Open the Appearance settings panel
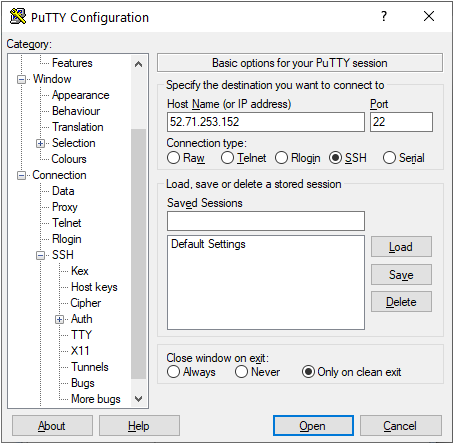 80,95
